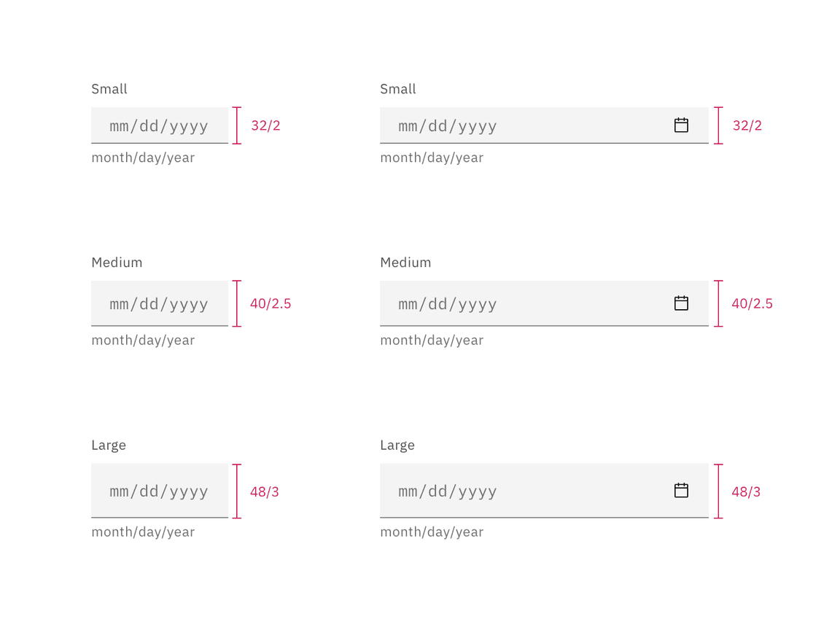Click the Small label above the calendar date field
The height and width of the screenshot is (630, 840).
(398, 89)
